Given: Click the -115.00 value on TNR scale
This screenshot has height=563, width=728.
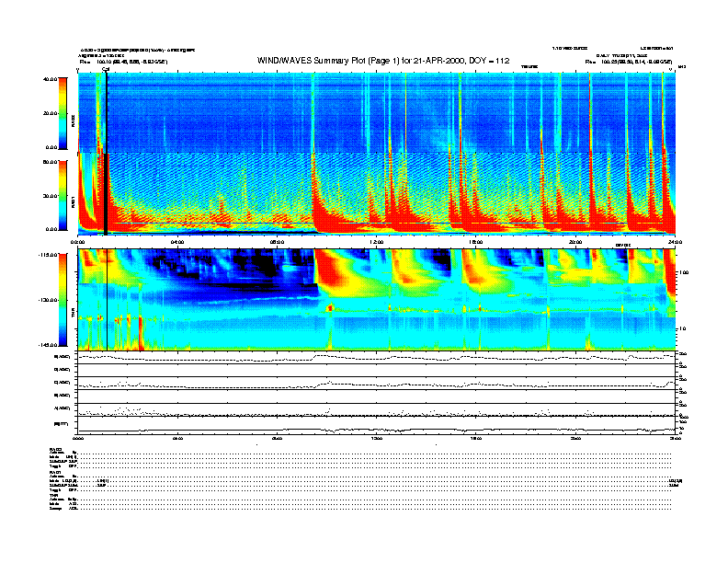Looking at the screenshot, I should point(48,255).
